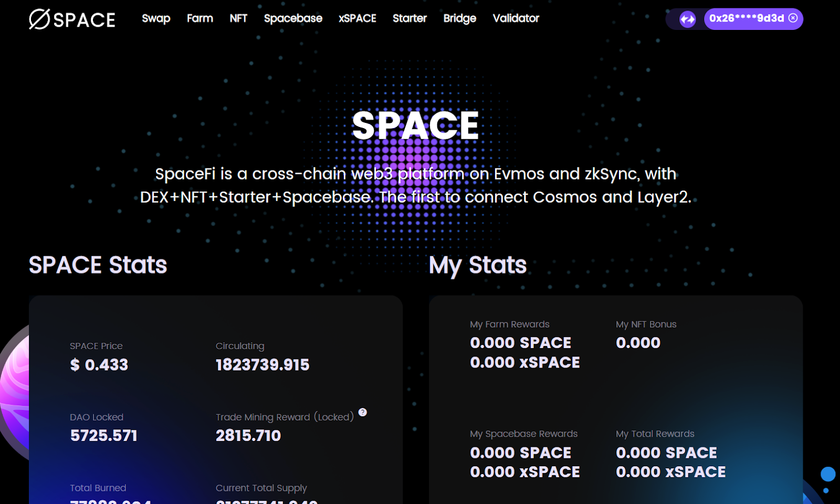Image resolution: width=840 pixels, height=504 pixels.
Task: Open the Validator section
Action: point(516,18)
